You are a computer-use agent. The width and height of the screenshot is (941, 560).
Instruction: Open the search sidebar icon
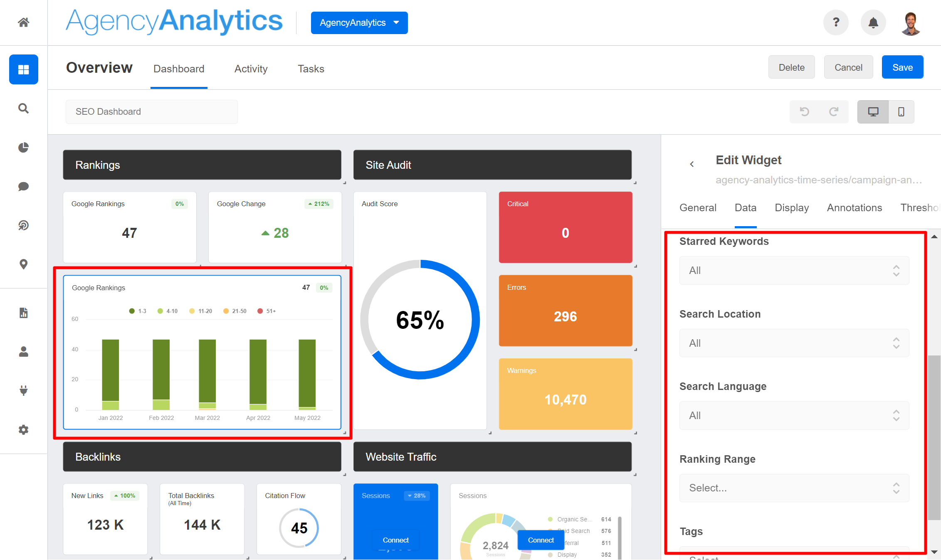23,108
